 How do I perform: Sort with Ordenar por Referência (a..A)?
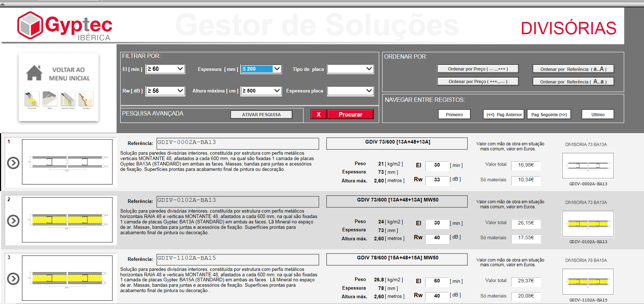(573, 69)
